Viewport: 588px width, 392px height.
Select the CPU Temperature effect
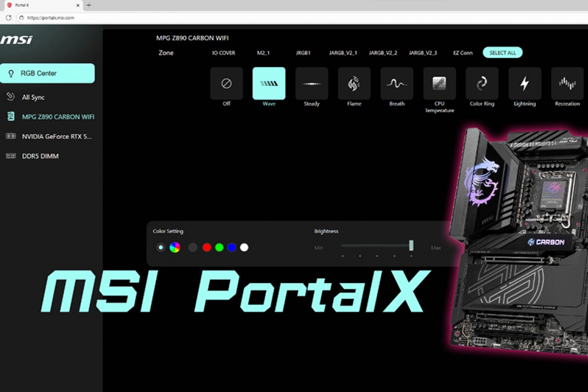pyautogui.click(x=439, y=84)
